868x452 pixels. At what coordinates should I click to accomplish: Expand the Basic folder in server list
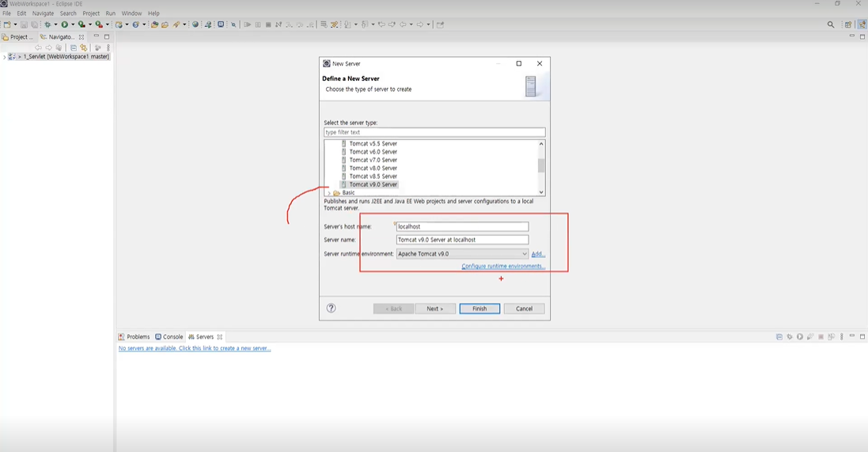[x=329, y=193]
